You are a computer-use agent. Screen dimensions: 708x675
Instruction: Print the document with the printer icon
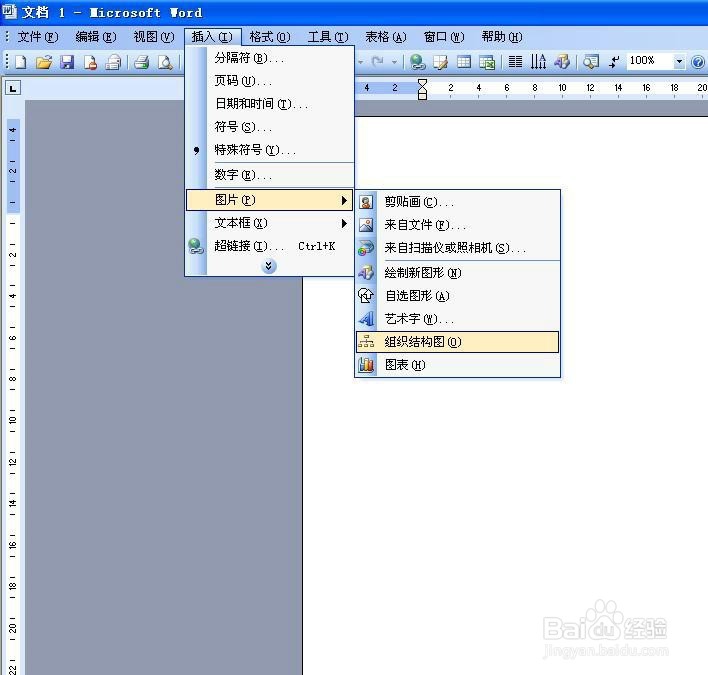141,62
